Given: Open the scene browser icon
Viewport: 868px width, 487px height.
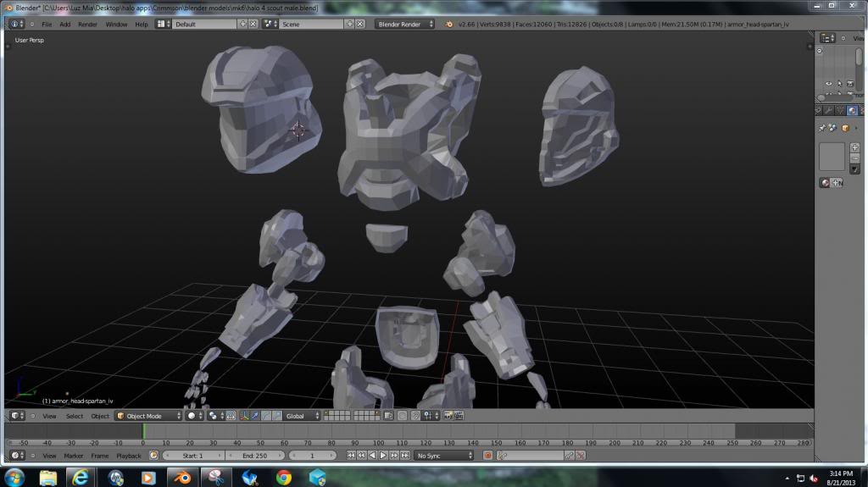Looking at the screenshot, I should coord(270,24).
